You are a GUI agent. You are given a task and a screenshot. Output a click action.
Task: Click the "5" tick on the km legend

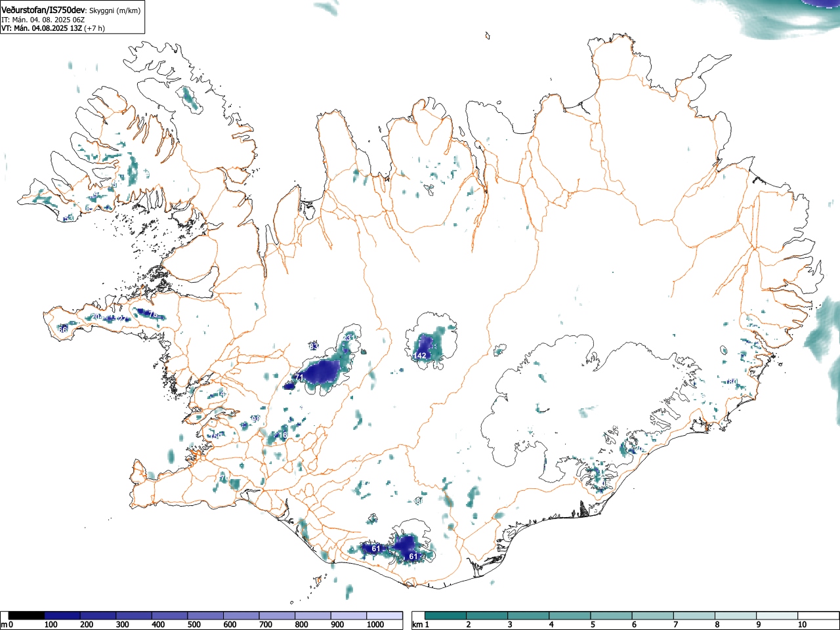(593, 625)
